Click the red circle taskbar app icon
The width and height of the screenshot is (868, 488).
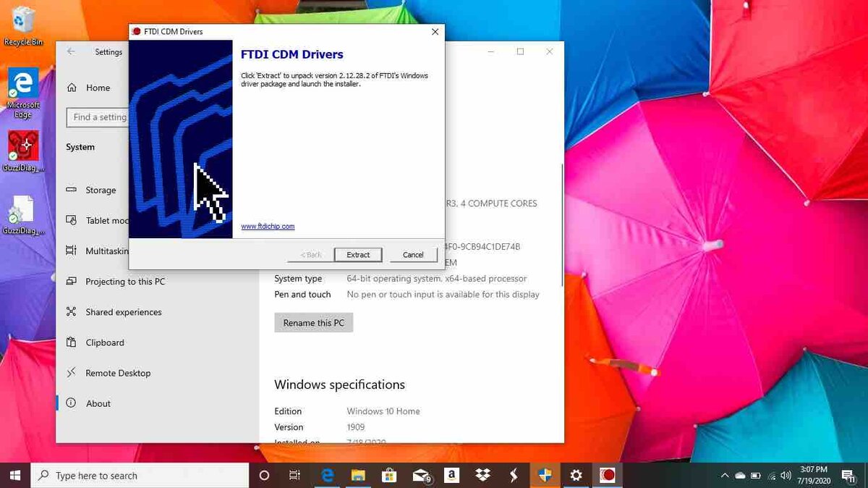608,476
